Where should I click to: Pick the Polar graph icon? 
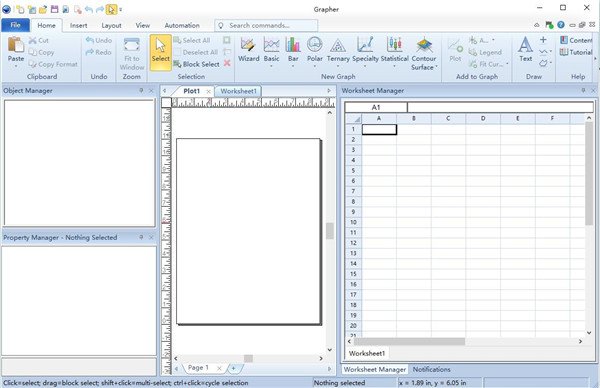(315, 45)
